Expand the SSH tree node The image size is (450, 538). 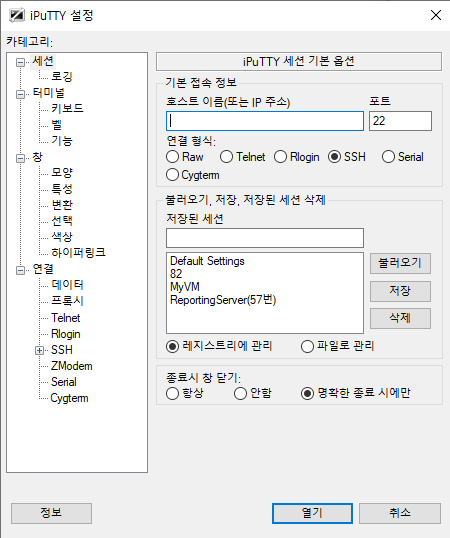(39, 350)
